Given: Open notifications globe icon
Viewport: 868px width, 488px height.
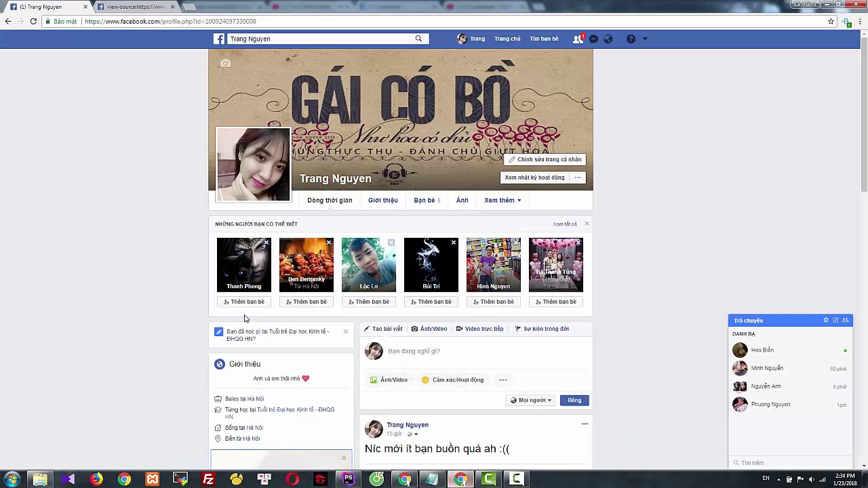Looking at the screenshot, I should (x=608, y=39).
